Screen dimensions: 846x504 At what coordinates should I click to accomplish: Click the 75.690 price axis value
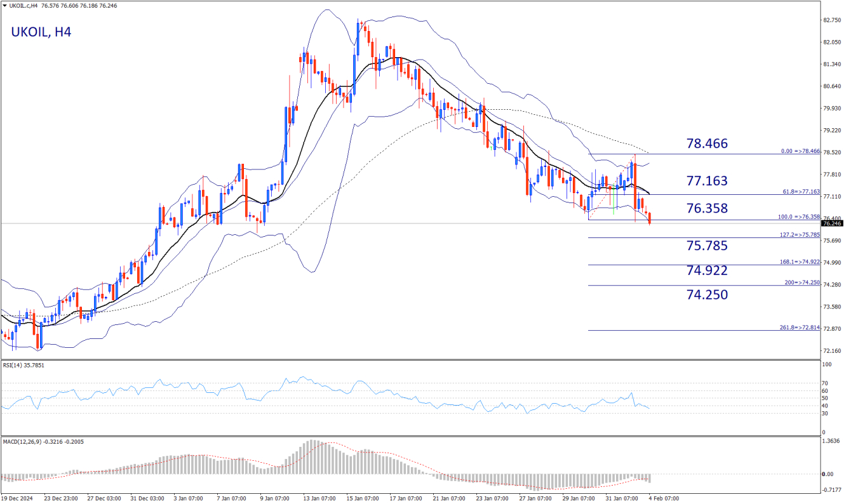pos(832,241)
